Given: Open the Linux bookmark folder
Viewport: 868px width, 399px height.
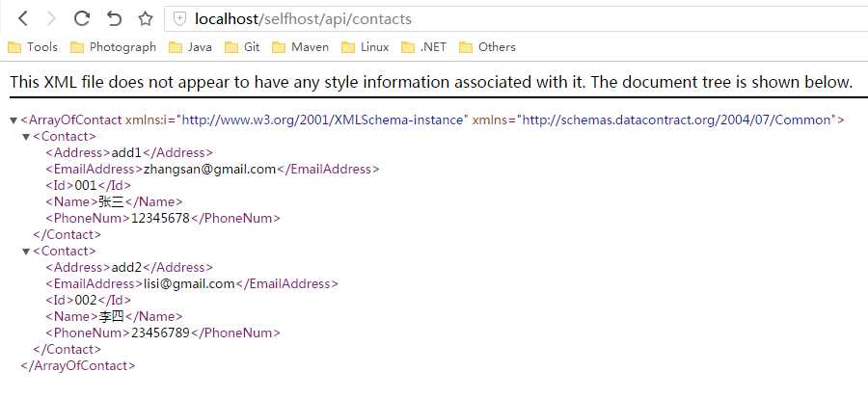Looking at the screenshot, I should pyautogui.click(x=365, y=47).
